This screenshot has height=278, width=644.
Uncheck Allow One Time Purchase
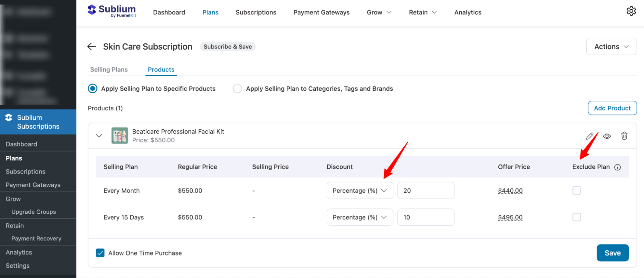point(100,253)
